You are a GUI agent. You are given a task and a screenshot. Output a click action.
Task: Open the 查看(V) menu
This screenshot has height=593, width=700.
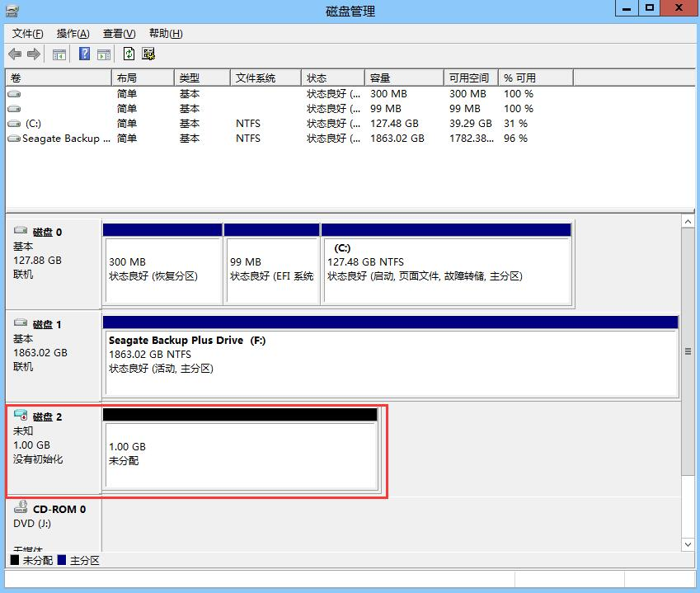(119, 34)
